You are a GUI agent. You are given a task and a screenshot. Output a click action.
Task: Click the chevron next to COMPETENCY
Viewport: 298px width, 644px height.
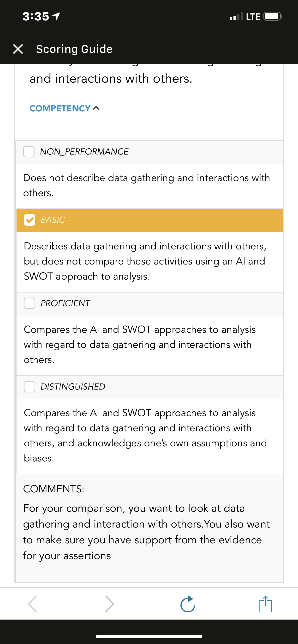(x=96, y=108)
